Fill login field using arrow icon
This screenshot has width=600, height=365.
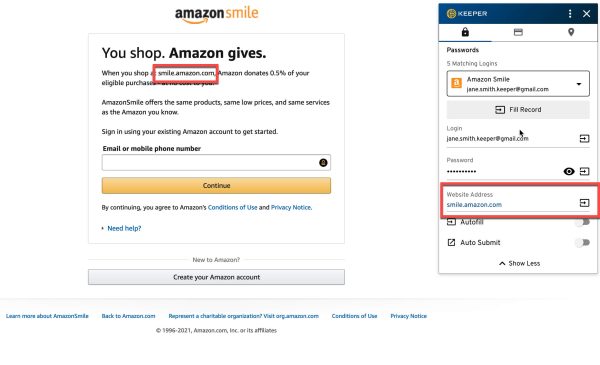point(584,139)
